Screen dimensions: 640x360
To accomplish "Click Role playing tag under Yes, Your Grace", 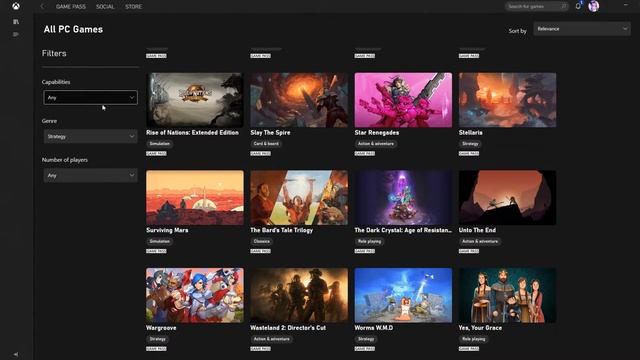I will [x=473, y=339].
